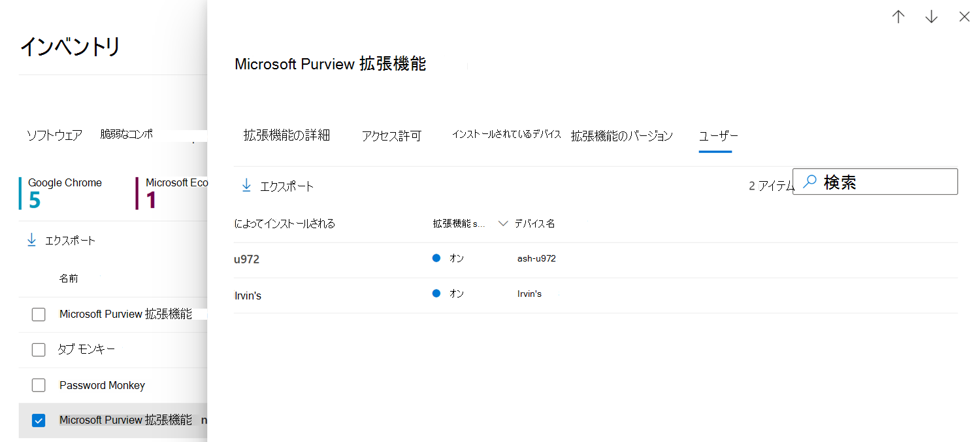This screenshot has width=980, height=442.
Task: Check the first Microsoft Purview 拡張機能 checkbox
Action: (x=39, y=314)
